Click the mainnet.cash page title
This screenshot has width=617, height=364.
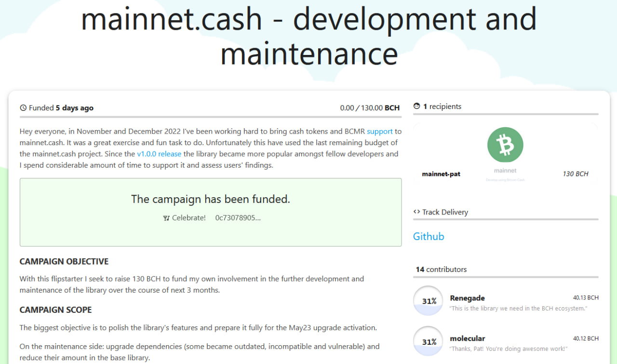tap(308, 37)
